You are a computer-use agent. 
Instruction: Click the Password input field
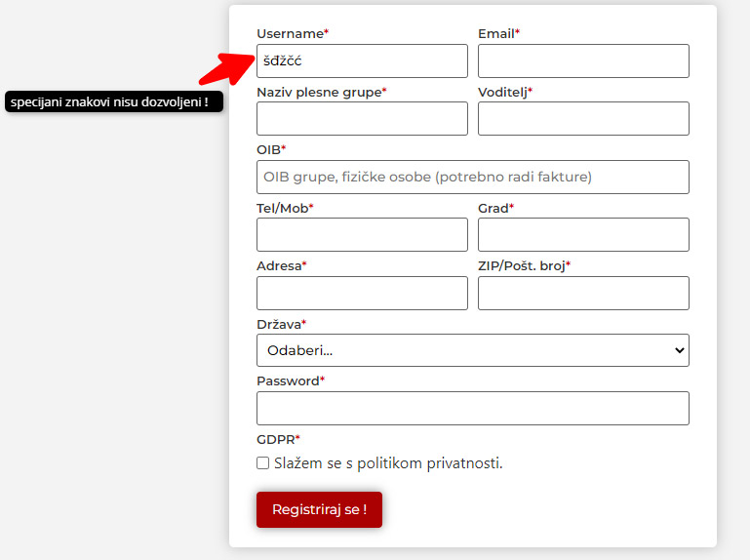(x=472, y=409)
